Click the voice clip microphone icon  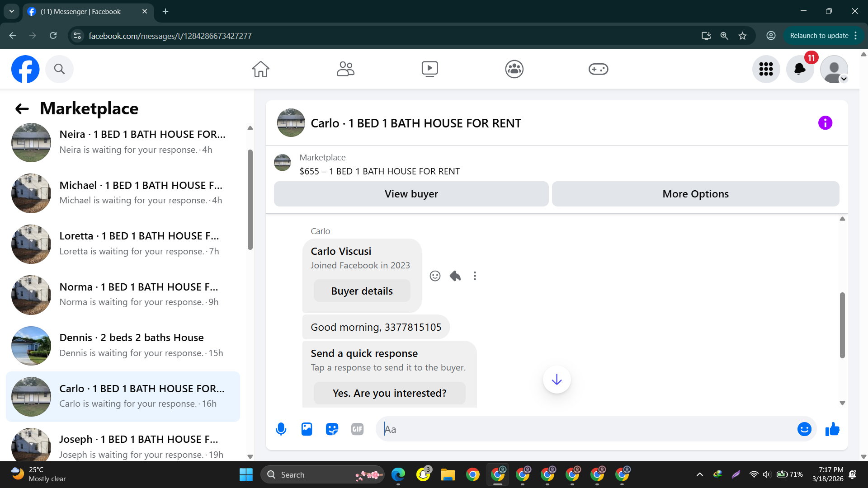point(281,429)
